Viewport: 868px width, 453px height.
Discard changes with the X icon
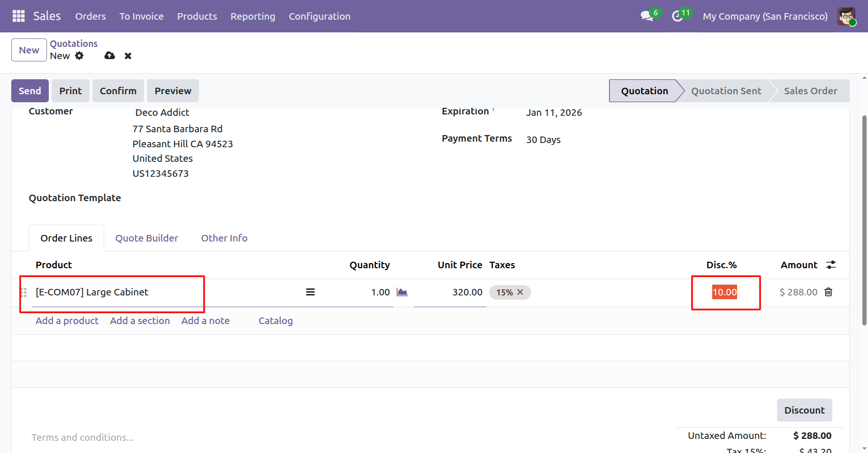128,56
